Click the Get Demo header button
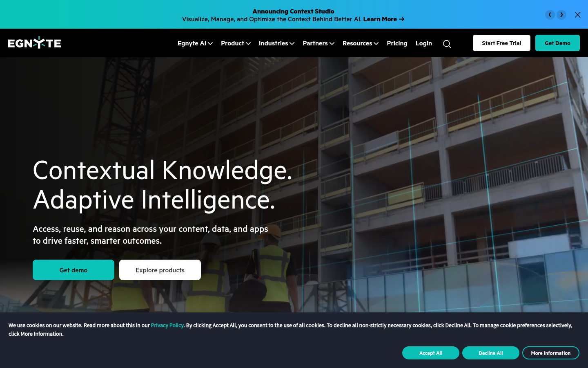The width and height of the screenshot is (588, 368). click(557, 43)
